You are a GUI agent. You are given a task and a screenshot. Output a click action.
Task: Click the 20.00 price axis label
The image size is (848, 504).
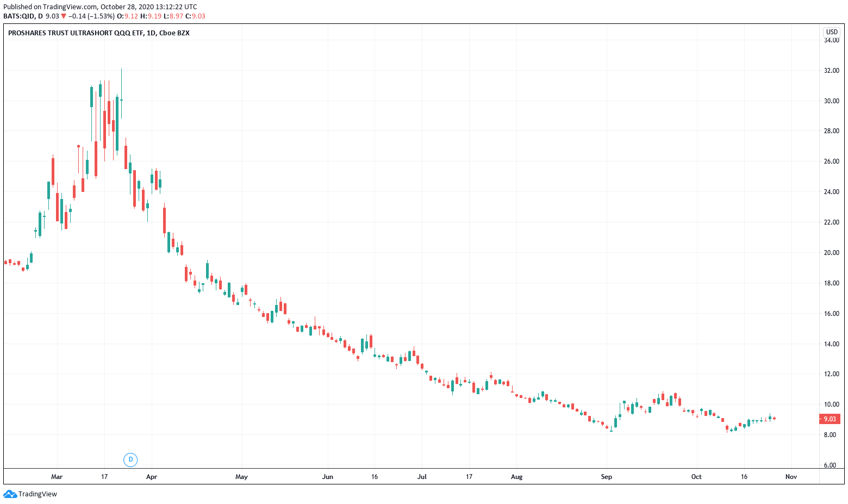pos(832,253)
